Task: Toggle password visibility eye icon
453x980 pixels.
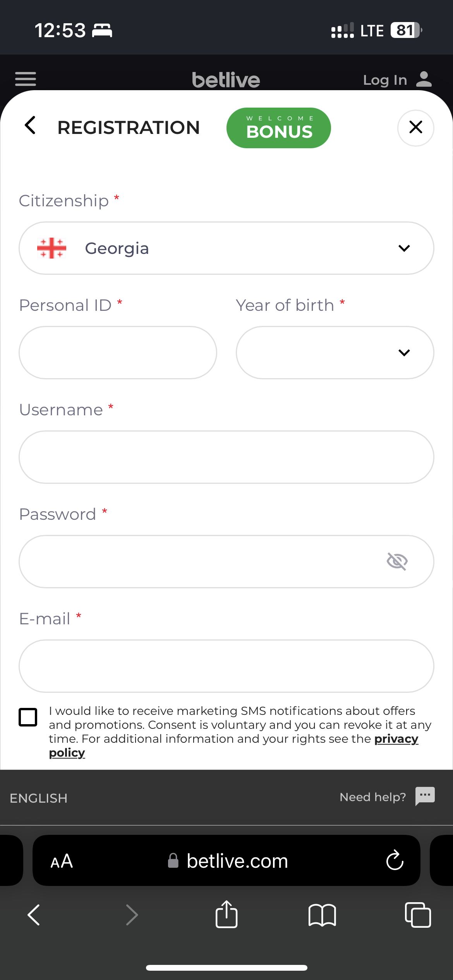Action: [x=397, y=561]
